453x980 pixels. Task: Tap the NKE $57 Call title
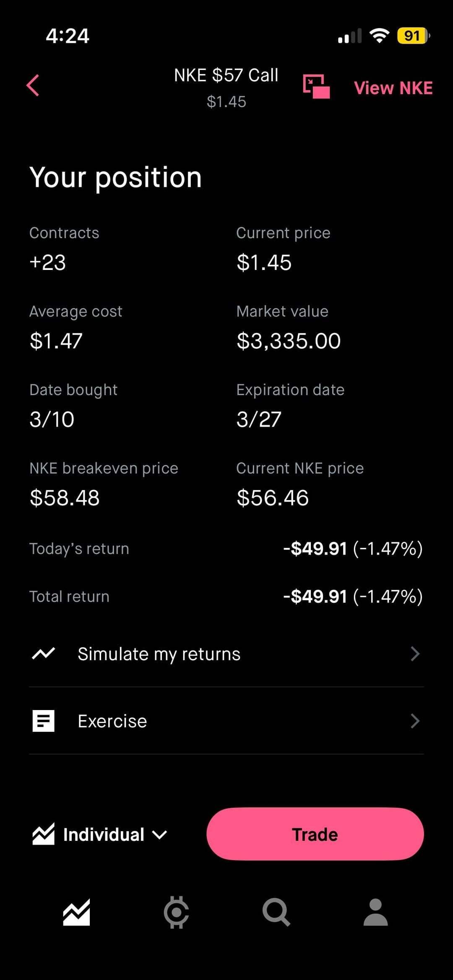tap(226, 76)
